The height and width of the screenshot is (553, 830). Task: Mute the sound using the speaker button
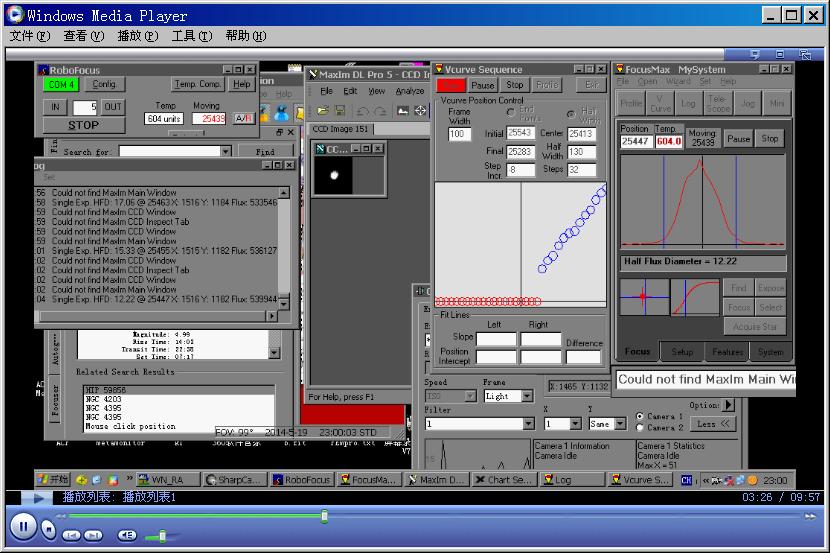pyautogui.click(x=127, y=536)
